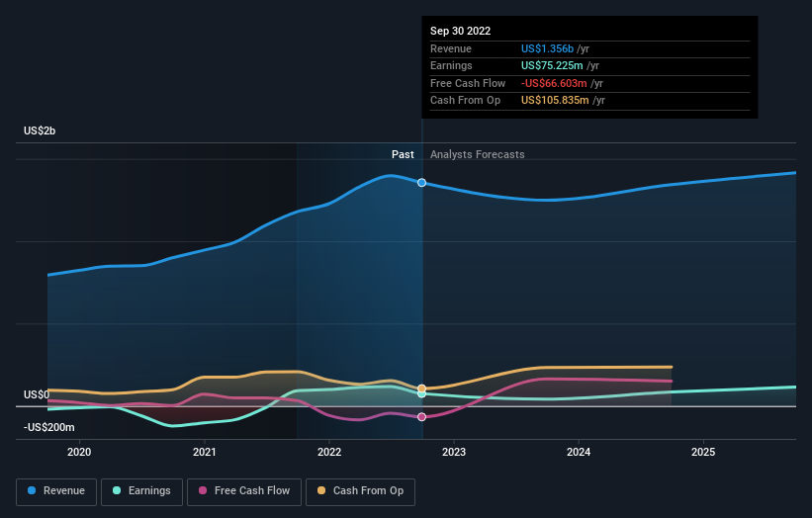This screenshot has width=812, height=518.
Task: Click the -US$200m y-axis label
Action: coord(48,427)
